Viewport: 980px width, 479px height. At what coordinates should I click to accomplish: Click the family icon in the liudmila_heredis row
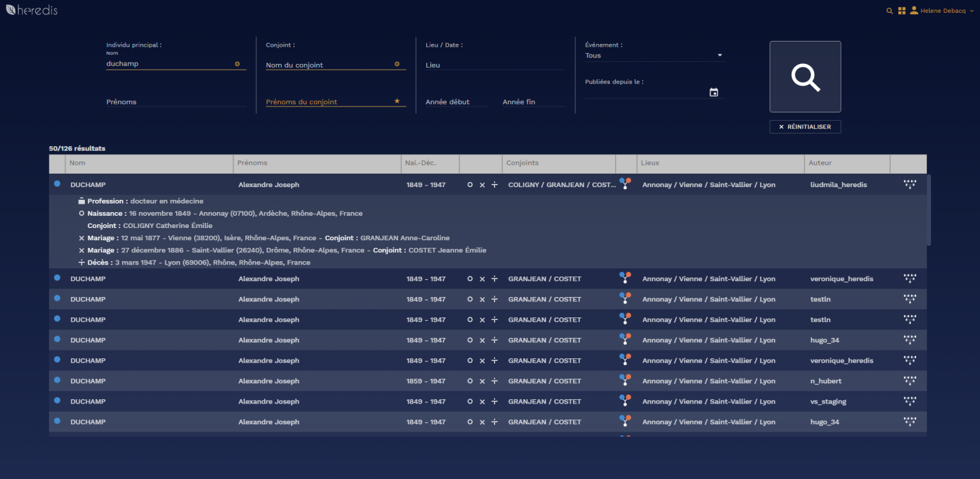[x=625, y=184]
